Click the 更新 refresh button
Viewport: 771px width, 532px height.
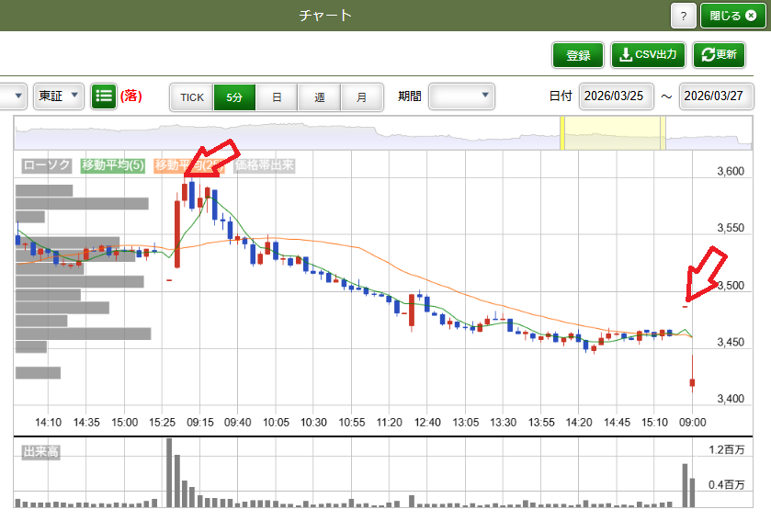pyautogui.click(x=719, y=55)
